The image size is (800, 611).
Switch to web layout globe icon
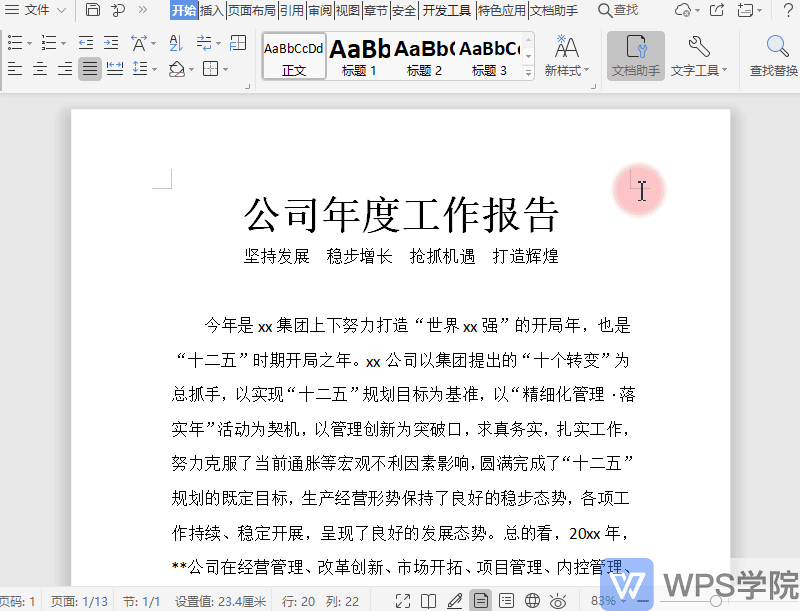[x=532, y=601]
